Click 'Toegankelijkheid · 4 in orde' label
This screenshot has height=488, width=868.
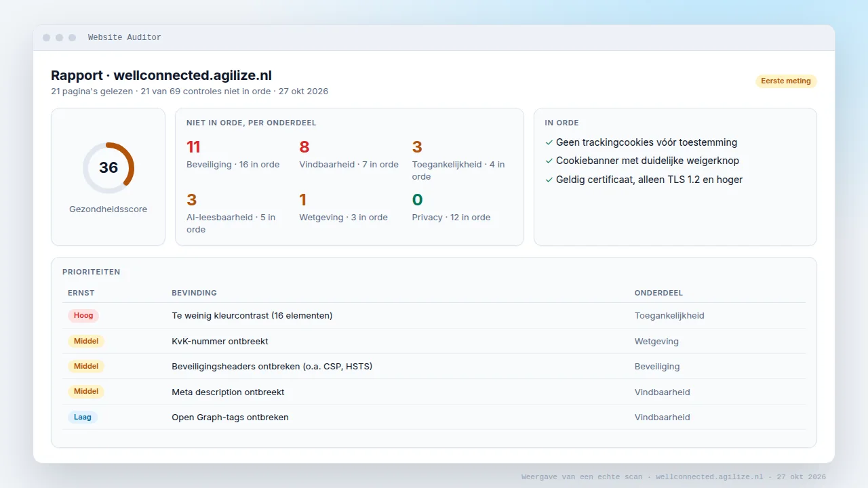coord(458,171)
